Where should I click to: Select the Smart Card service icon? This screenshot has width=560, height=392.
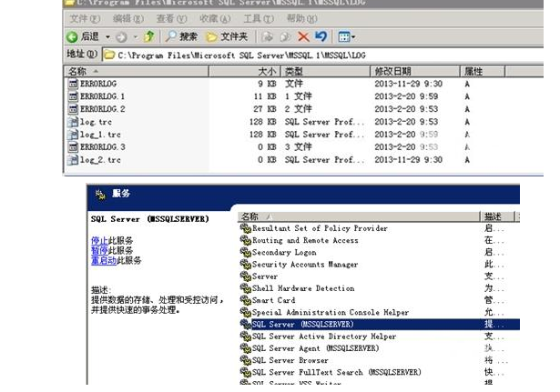tap(245, 300)
